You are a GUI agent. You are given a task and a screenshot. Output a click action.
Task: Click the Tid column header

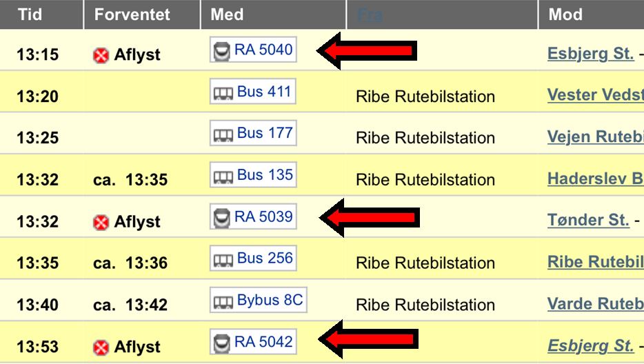pyautogui.click(x=30, y=14)
